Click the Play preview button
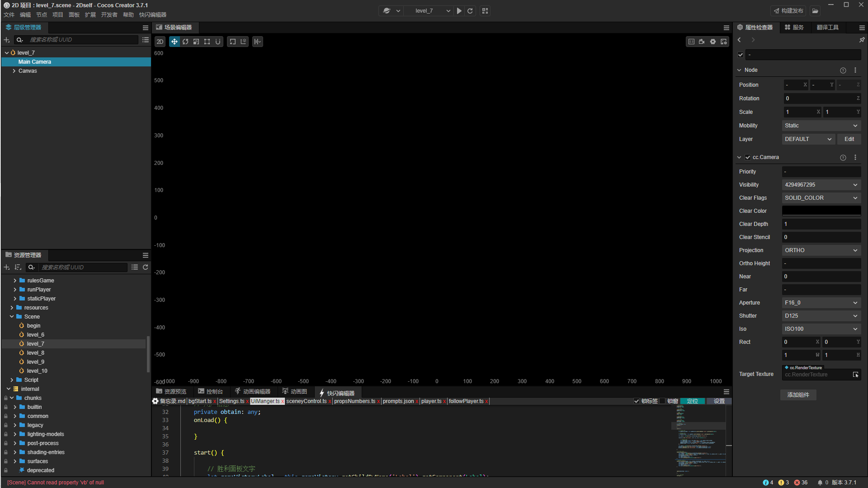This screenshot has width=868, height=488. point(459,11)
